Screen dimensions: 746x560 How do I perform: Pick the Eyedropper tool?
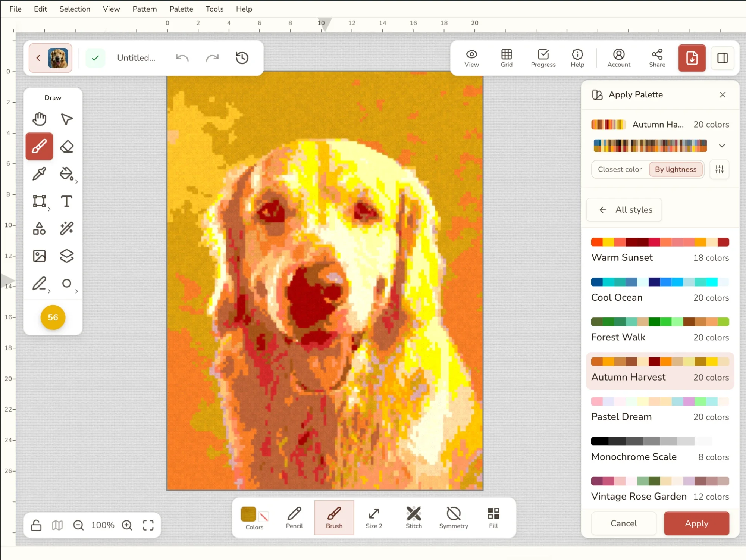(39, 174)
